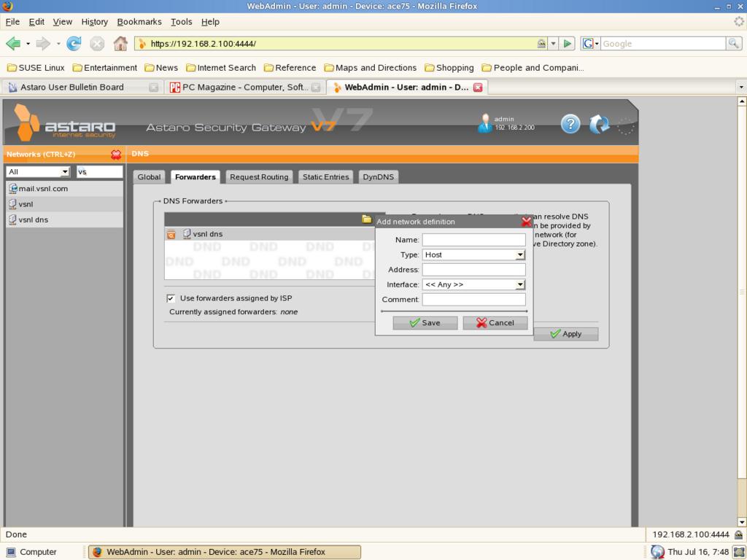Switch to the DynDNS tab

[x=379, y=176]
